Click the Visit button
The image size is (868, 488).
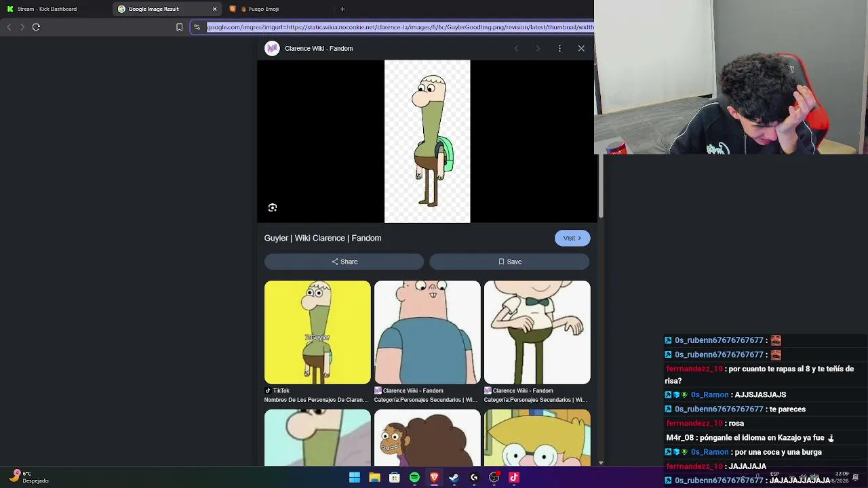[572, 238]
